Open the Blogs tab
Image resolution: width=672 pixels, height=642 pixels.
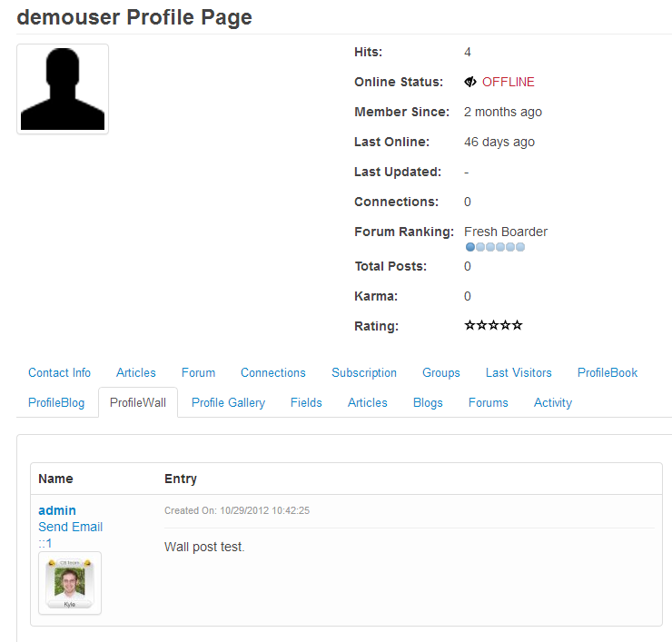tap(428, 402)
